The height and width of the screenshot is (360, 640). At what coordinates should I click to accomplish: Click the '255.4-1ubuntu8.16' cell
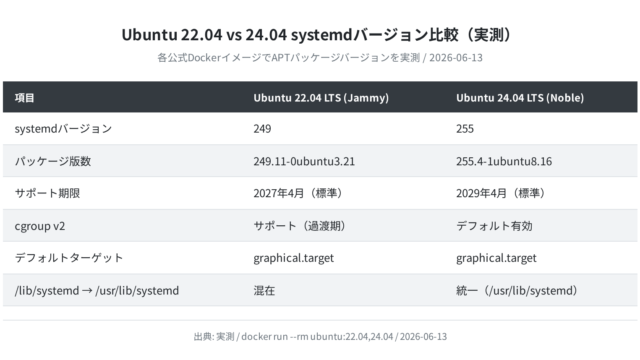(x=504, y=161)
